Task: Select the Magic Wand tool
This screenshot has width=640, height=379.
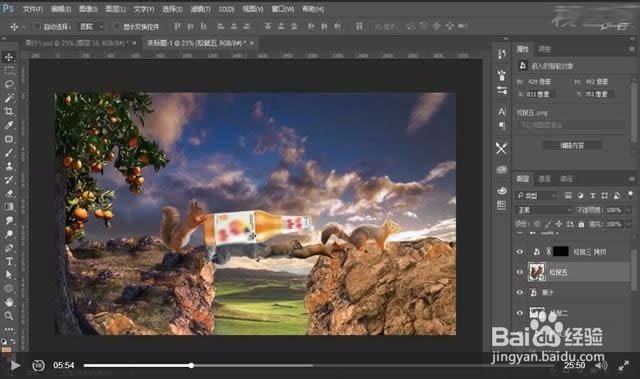Action: (9, 98)
